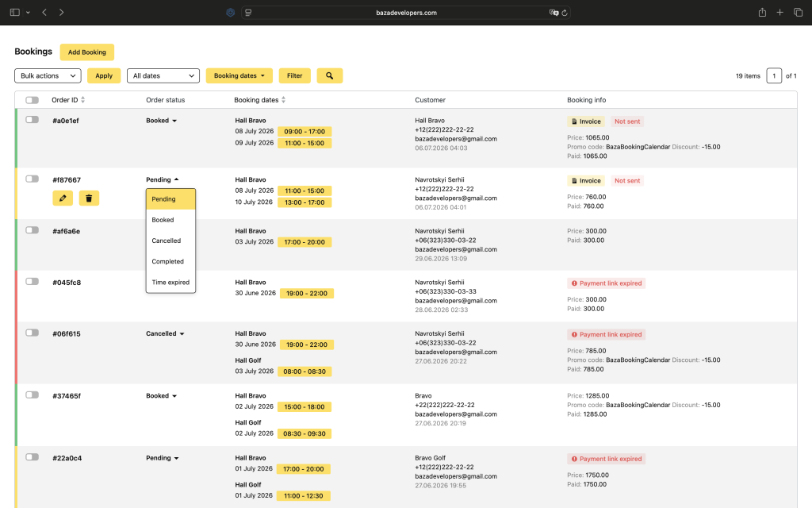Screen dimensions: 812x508
Task: Click order ID #af6a6e
Action: coord(67,231)
